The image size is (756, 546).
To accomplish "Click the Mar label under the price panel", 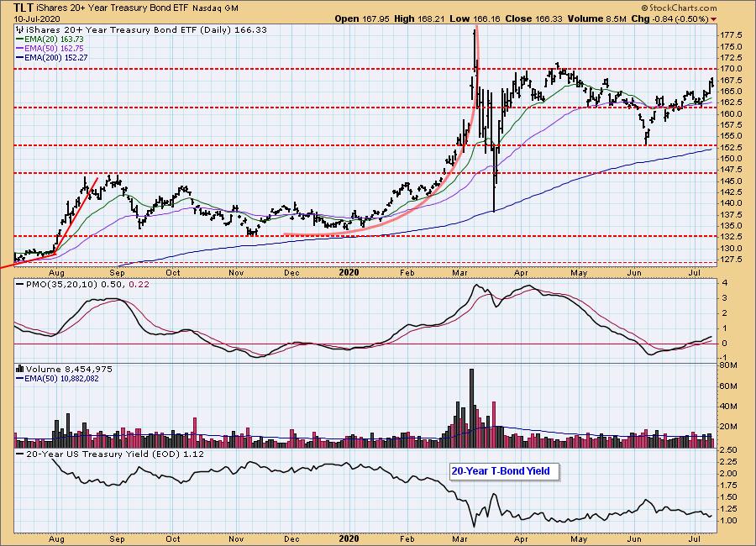I will (x=459, y=273).
